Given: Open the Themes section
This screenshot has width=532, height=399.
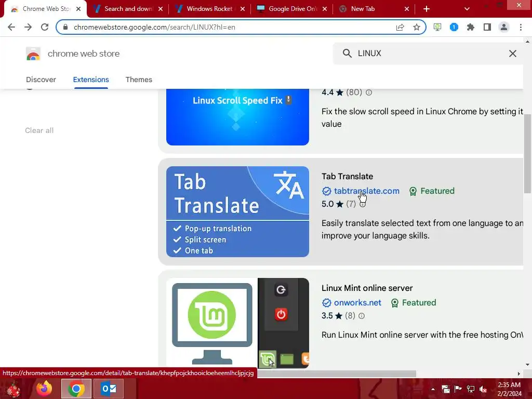Looking at the screenshot, I should 139,79.
